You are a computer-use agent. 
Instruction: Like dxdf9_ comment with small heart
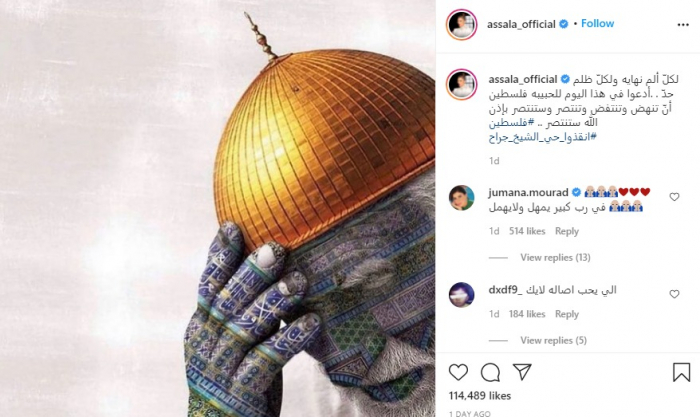674,294
